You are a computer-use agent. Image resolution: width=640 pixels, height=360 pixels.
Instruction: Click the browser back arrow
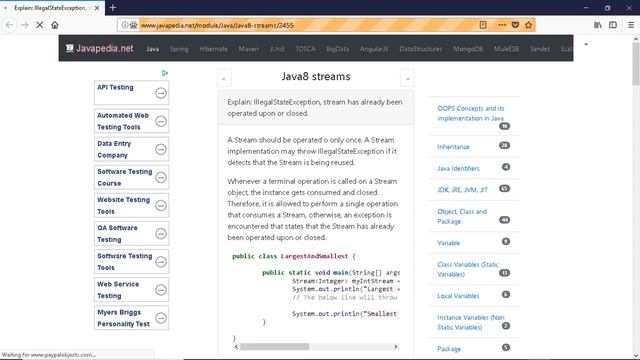[9, 25]
